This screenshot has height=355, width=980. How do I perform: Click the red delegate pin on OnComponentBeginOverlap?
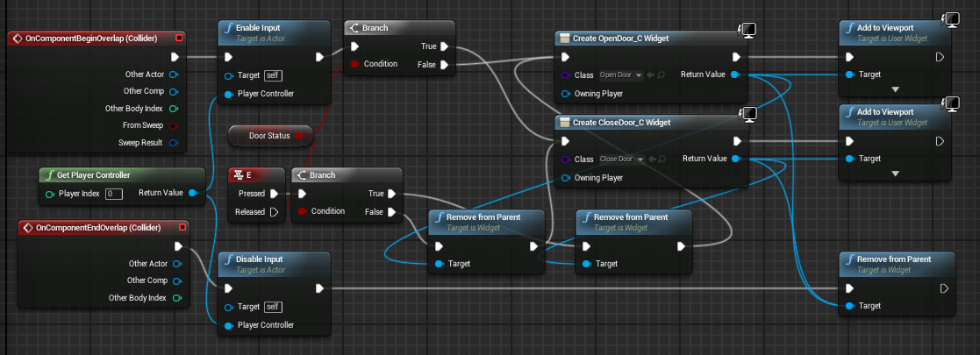(x=179, y=38)
